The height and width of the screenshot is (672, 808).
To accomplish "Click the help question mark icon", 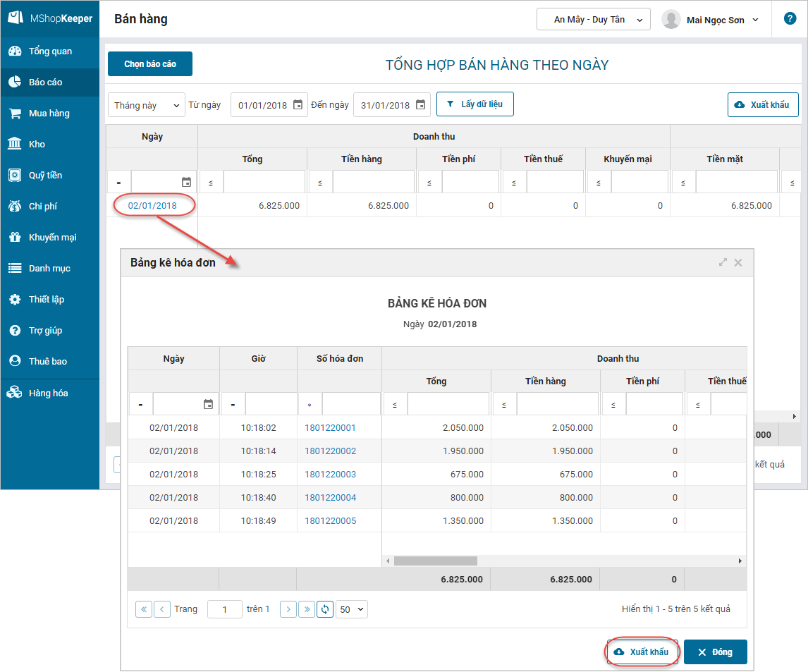I will (x=790, y=19).
